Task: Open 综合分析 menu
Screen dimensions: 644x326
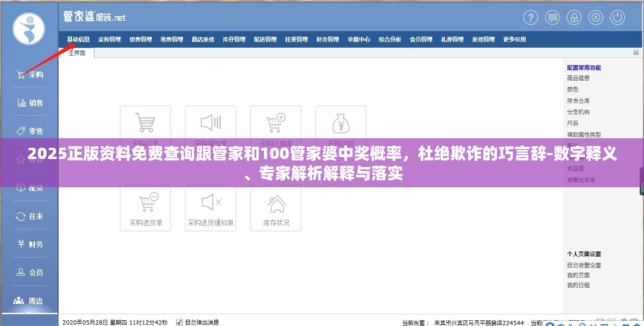Action: tap(390, 40)
